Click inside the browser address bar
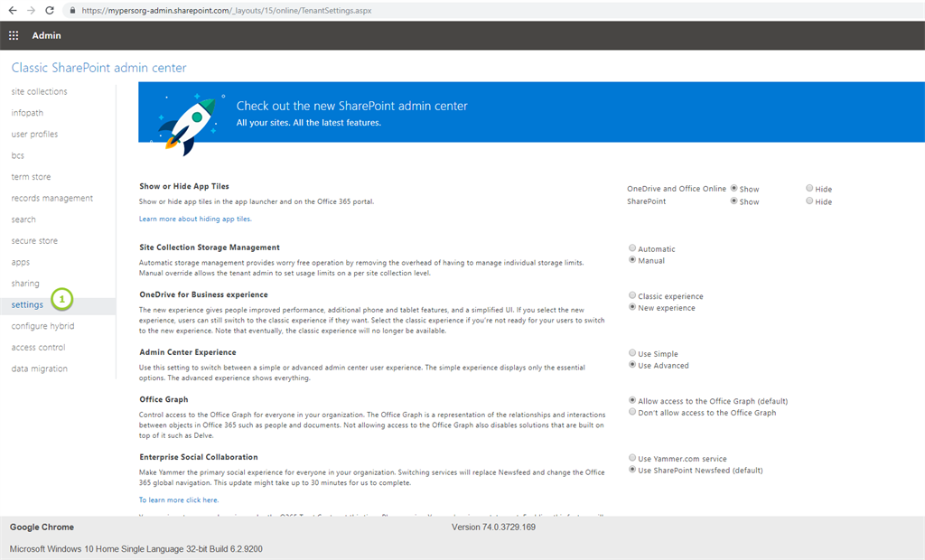The width and height of the screenshot is (925, 560). click(x=271, y=12)
